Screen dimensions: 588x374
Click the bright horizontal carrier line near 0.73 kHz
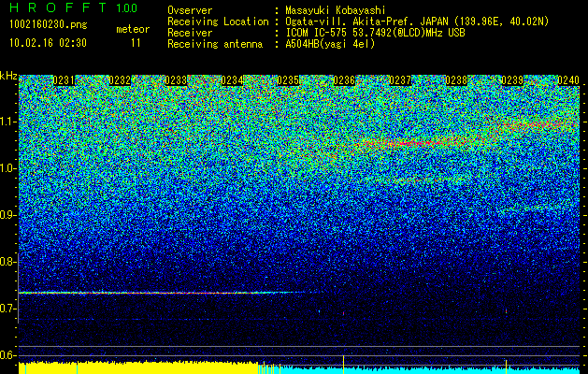tap(161, 293)
